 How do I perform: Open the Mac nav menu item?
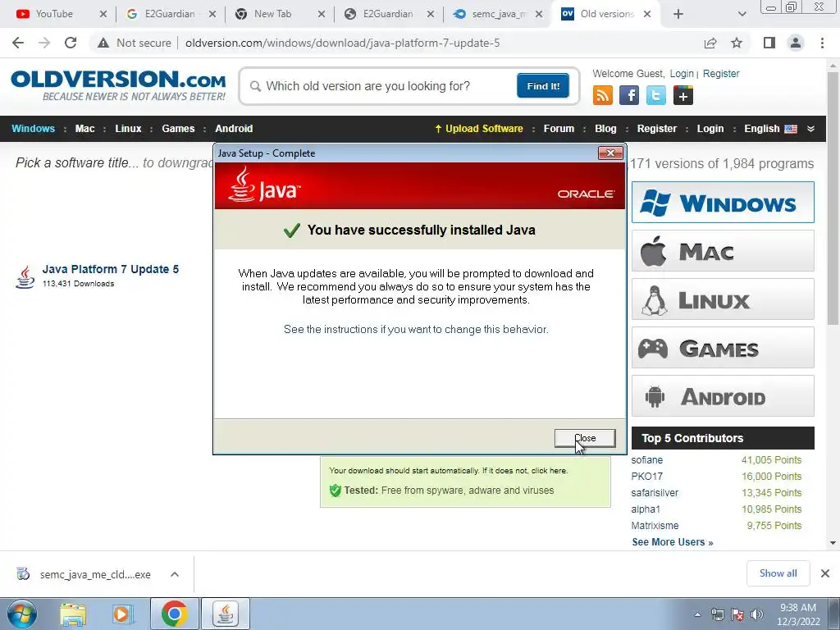(84, 129)
